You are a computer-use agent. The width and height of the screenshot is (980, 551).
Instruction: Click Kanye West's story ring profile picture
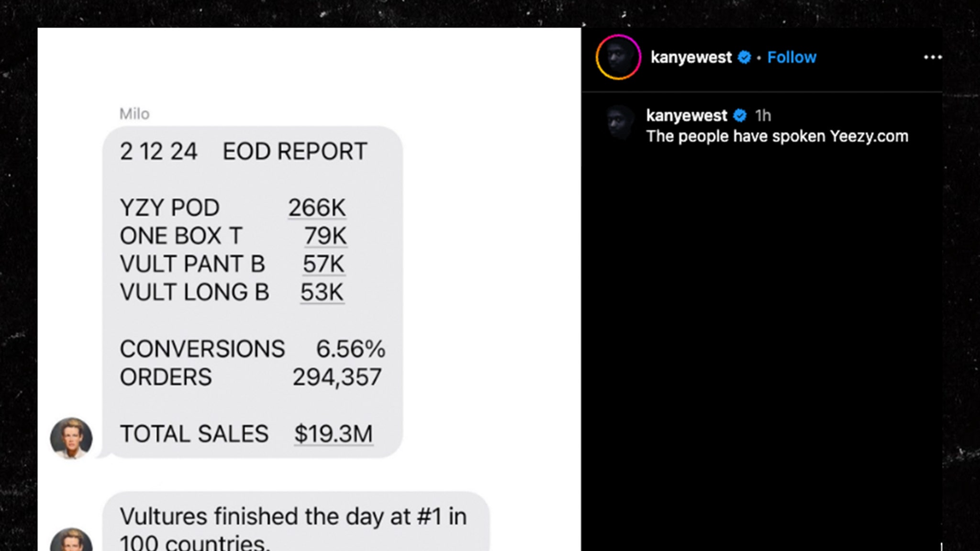617,57
